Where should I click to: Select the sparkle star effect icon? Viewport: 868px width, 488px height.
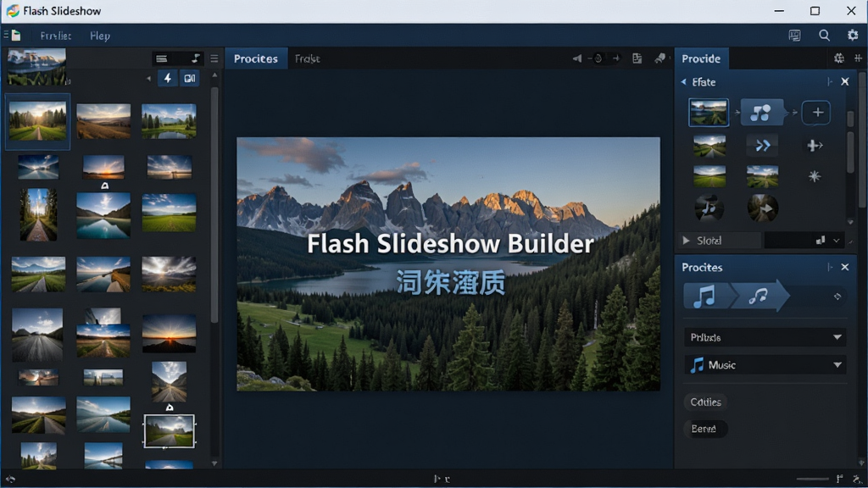[815, 176]
